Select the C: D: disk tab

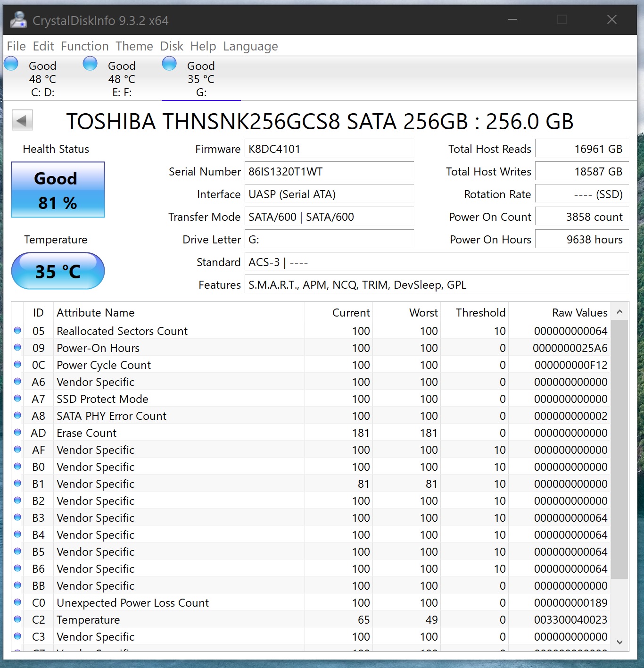click(x=43, y=78)
